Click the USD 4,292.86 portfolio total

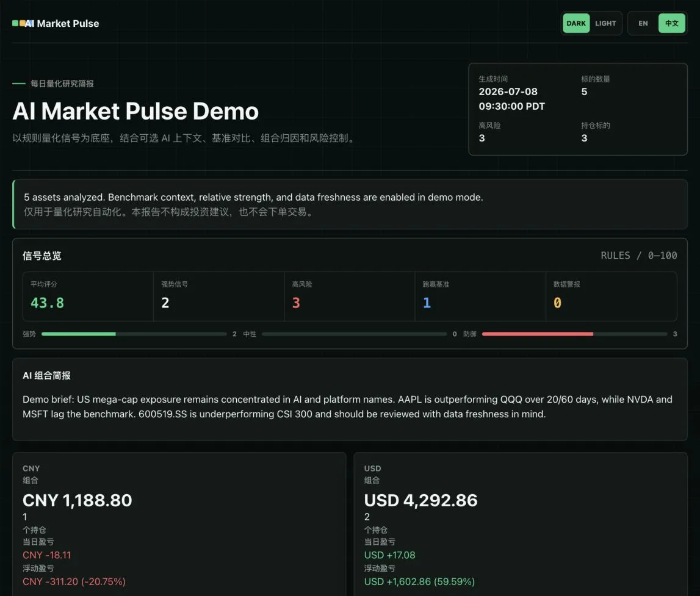pos(420,500)
